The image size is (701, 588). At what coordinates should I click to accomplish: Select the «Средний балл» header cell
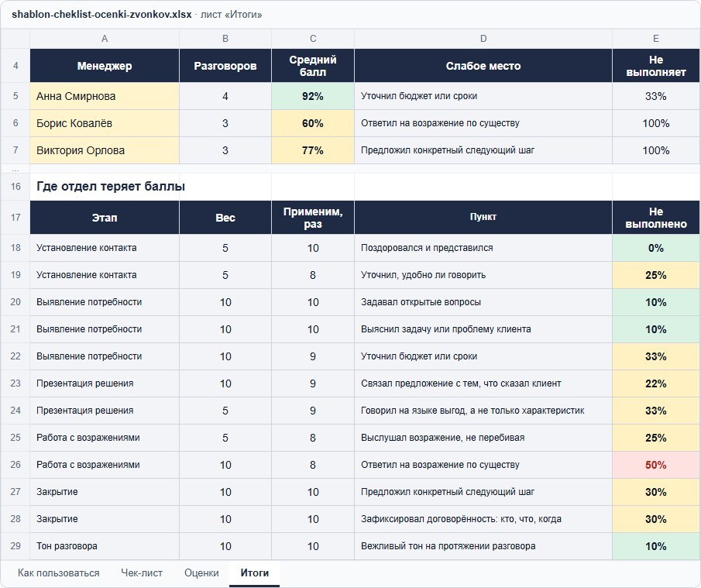pyautogui.click(x=313, y=66)
